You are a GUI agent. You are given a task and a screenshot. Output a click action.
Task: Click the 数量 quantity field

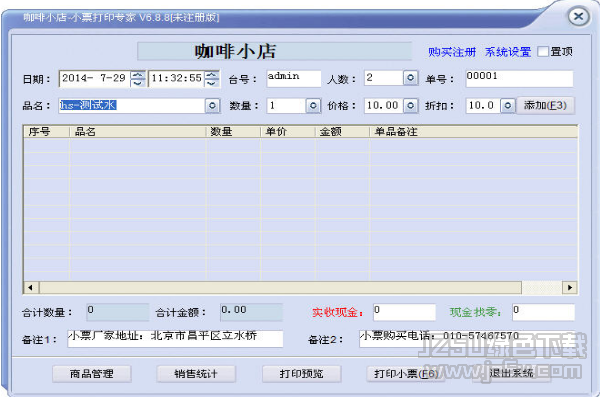pos(286,105)
